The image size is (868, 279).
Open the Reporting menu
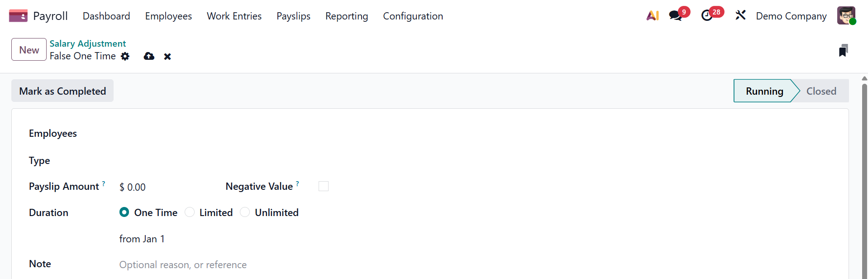(x=346, y=16)
